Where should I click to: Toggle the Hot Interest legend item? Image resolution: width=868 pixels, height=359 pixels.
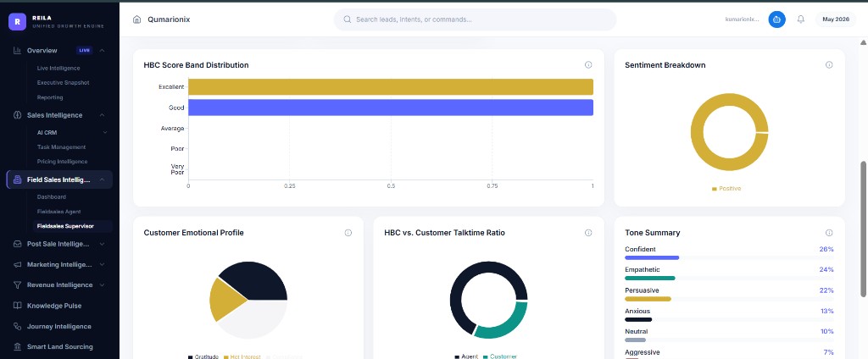click(x=242, y=356)
